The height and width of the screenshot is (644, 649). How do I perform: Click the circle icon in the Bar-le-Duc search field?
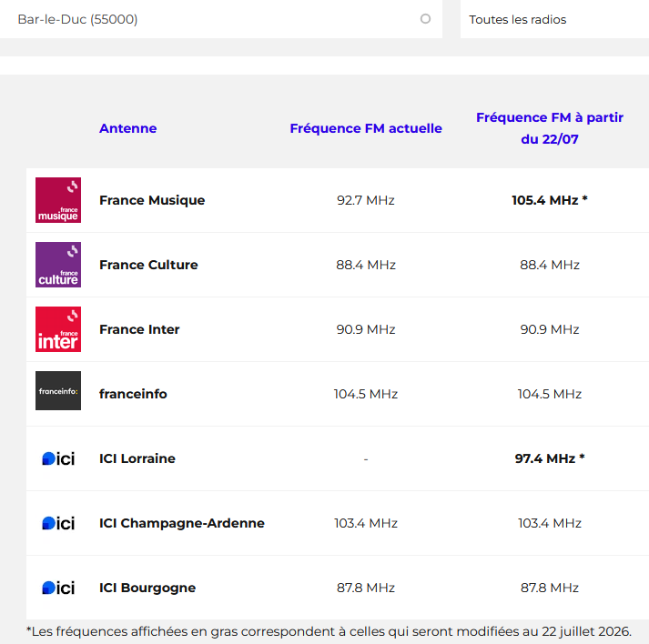click(425, 18)
